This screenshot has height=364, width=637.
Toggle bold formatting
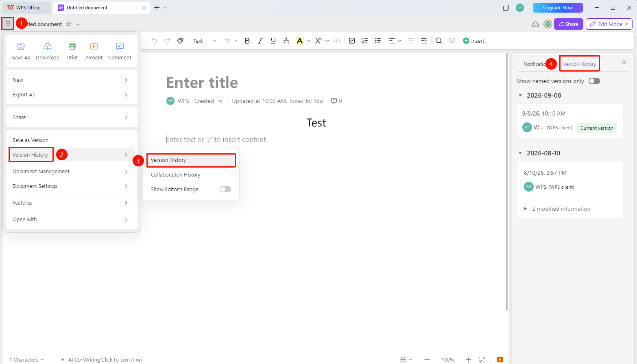tap(247, 41)
